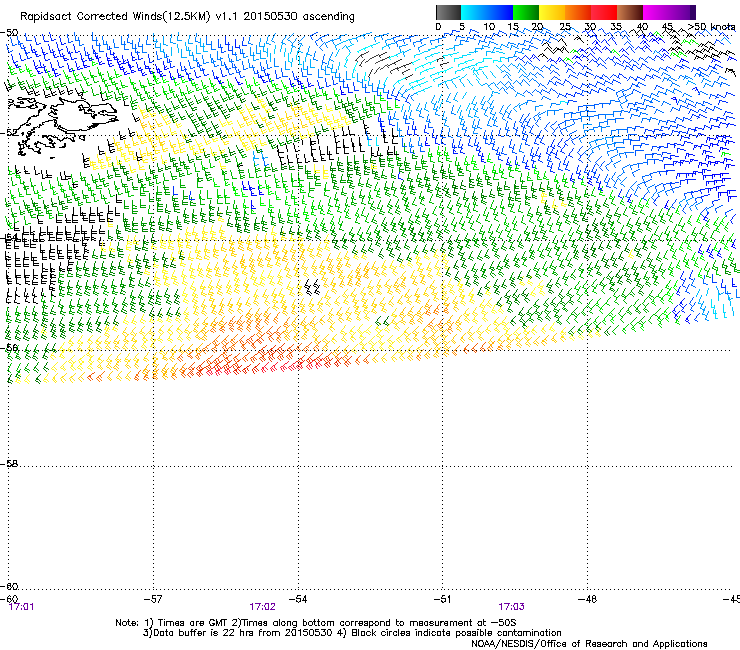Image resolution: width=740 pixels, height=650 pixels.
Task: Click the cyan 5-10 knots legend segment
Action: tap(473, 12)
